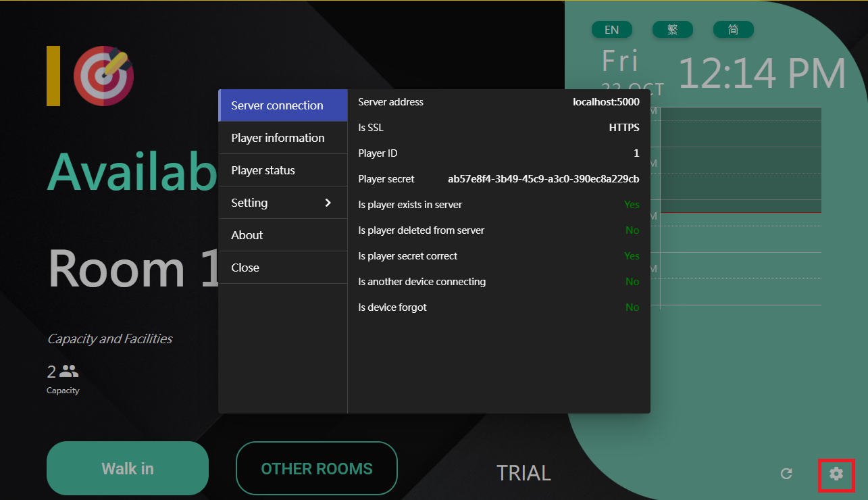Select Player status in the menu
Screen dimensions: 868x500
282,170
